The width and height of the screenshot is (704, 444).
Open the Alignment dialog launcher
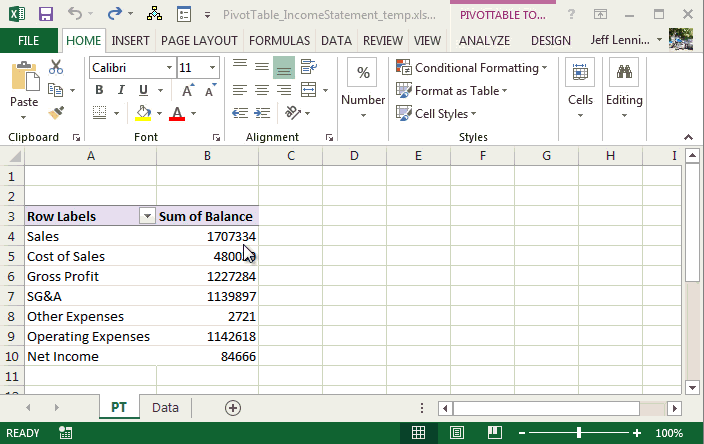click(x=329, y=138)
